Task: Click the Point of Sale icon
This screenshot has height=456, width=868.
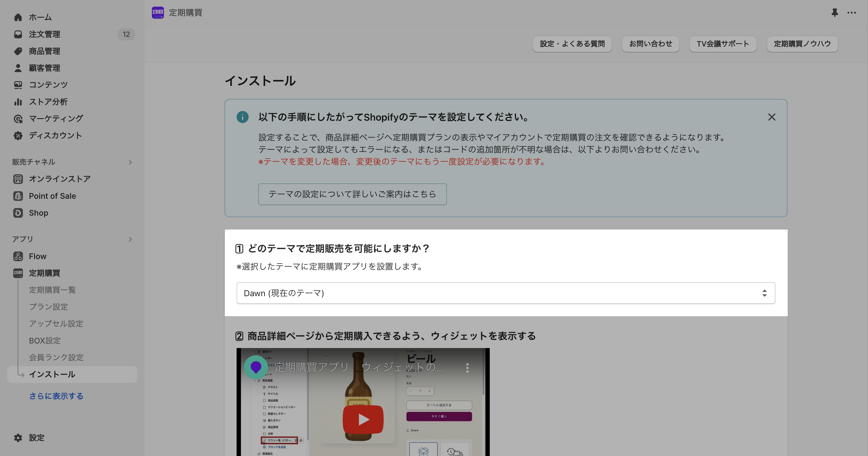Action: pos(18,196)
